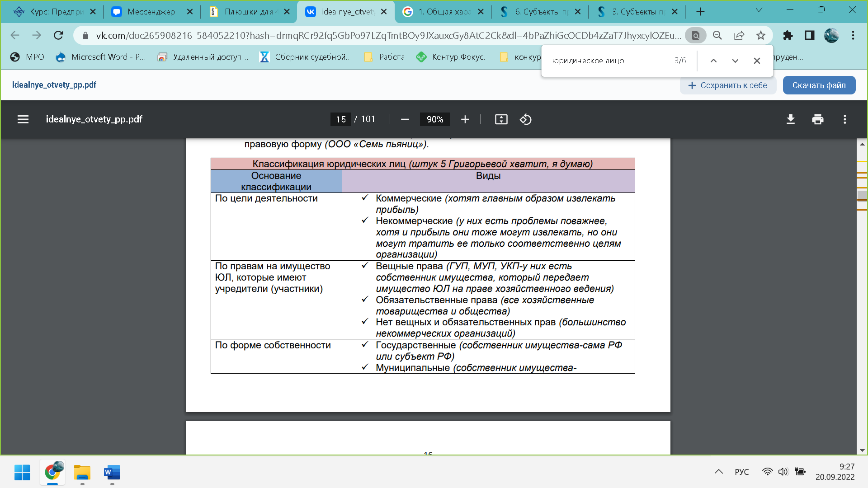Click the scrollbar up arrow
Image resolution: width=868 pixels, height=488 pixels.
[x=862, y=144]
